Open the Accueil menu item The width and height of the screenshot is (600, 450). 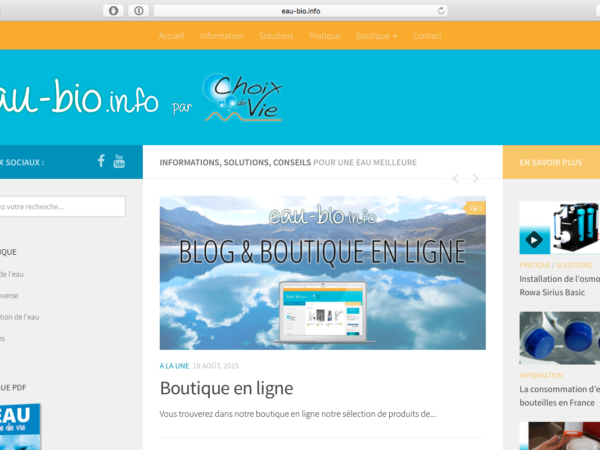coord(171,36)
